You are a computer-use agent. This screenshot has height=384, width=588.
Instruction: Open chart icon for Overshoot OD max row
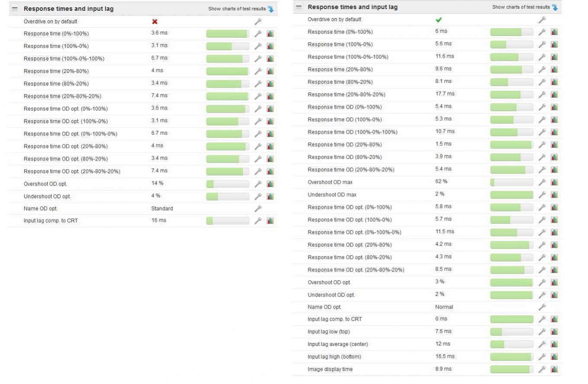[554, 182]
